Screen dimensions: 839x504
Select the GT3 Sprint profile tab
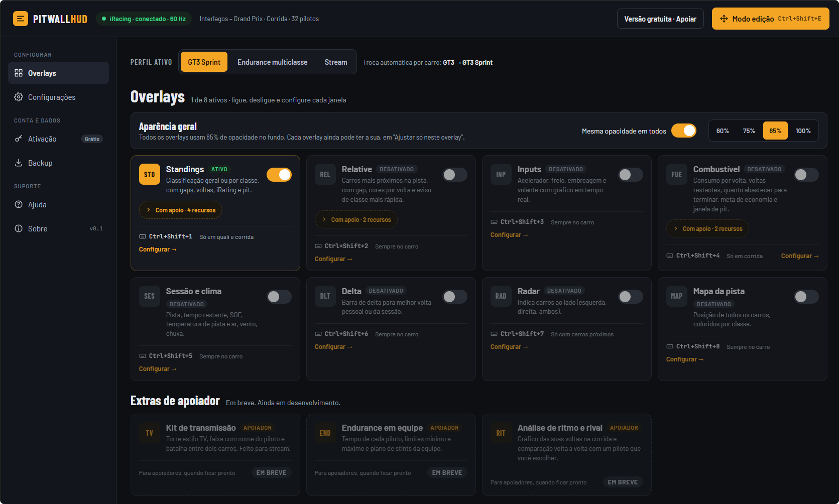pos(204,62)
